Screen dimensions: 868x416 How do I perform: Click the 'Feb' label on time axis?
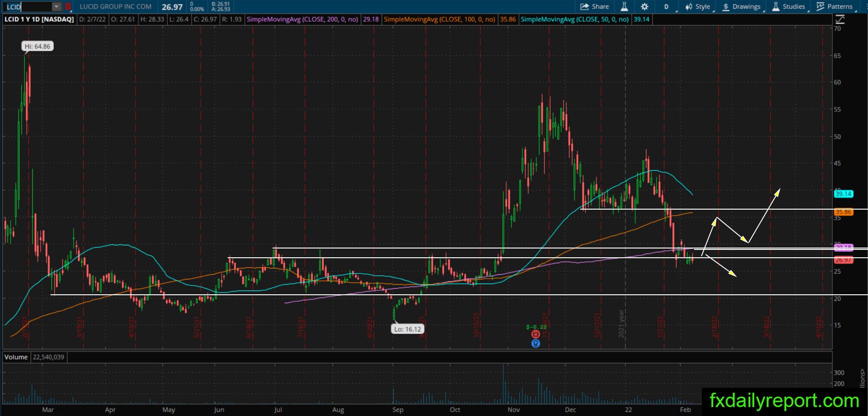[x=685, y=410]
